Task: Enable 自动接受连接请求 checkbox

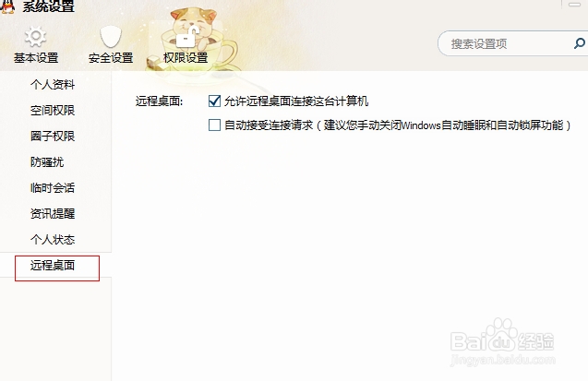Action: (214, 125)
